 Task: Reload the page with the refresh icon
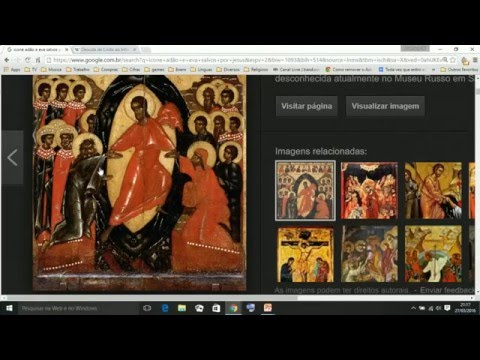(x=28, y=60)
